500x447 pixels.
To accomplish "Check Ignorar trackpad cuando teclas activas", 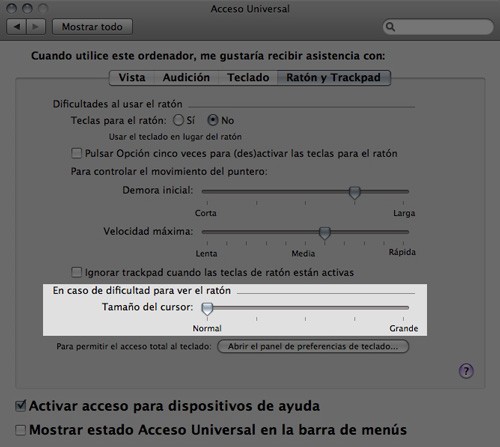I will point(77,272).
